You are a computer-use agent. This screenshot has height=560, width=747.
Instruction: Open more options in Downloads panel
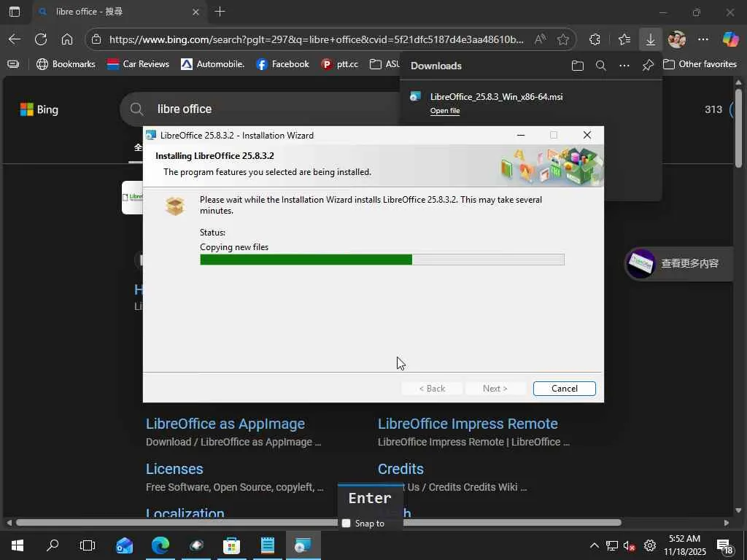pos(624,66)
